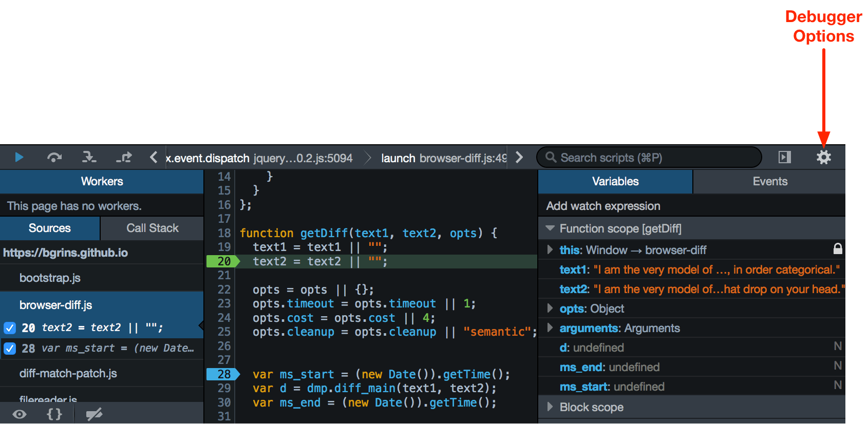Click the Step In icon

tap(89, 157)
